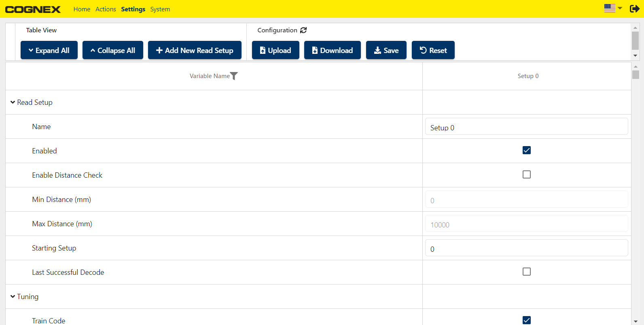Click the logout icon
This screenshot has width=644, height=325.
(x=634, y=9)
